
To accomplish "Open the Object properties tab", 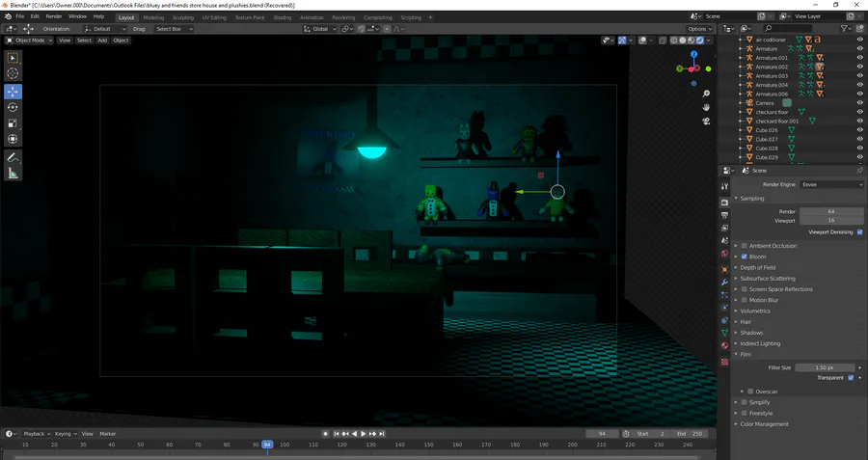I will (x=724, y=270).
